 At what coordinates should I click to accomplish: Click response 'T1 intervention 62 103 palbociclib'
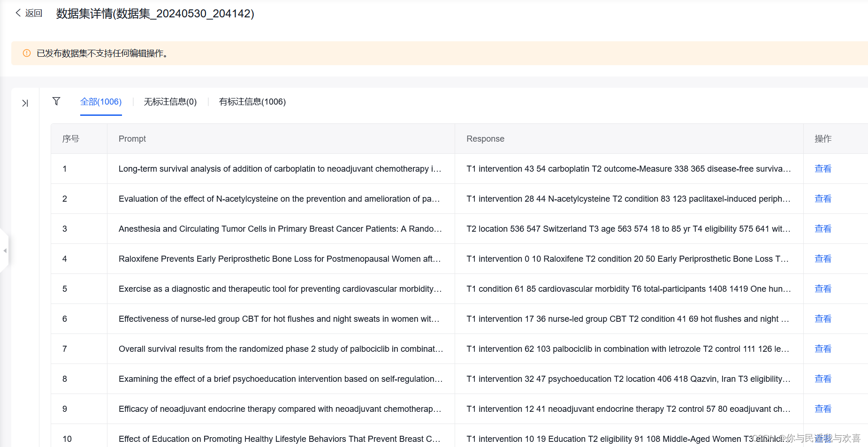click(x=628, y=349)
